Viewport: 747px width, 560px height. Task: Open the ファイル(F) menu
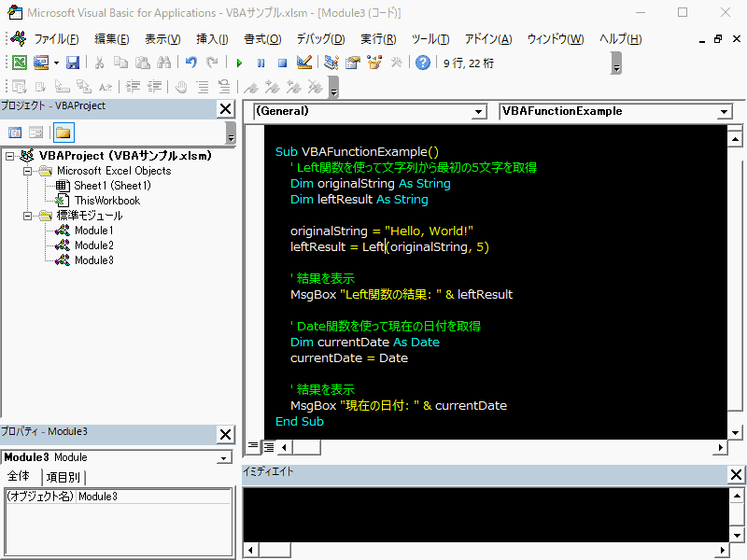click(56, 39)
